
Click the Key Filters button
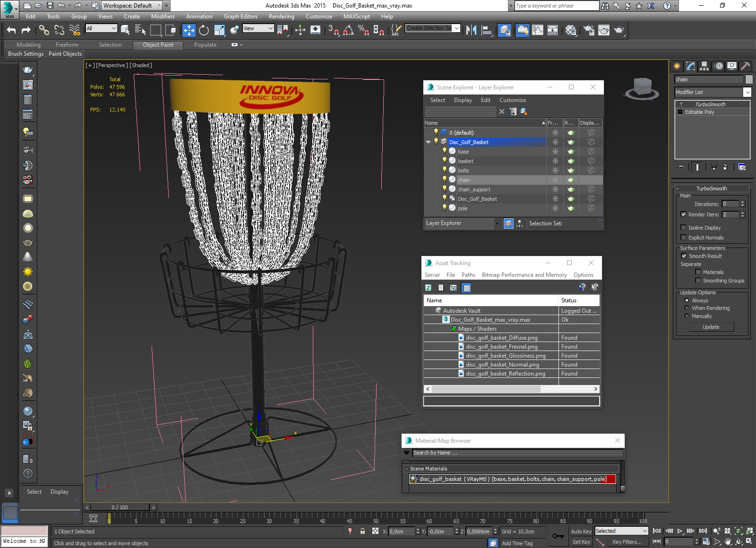pos(627,542)
